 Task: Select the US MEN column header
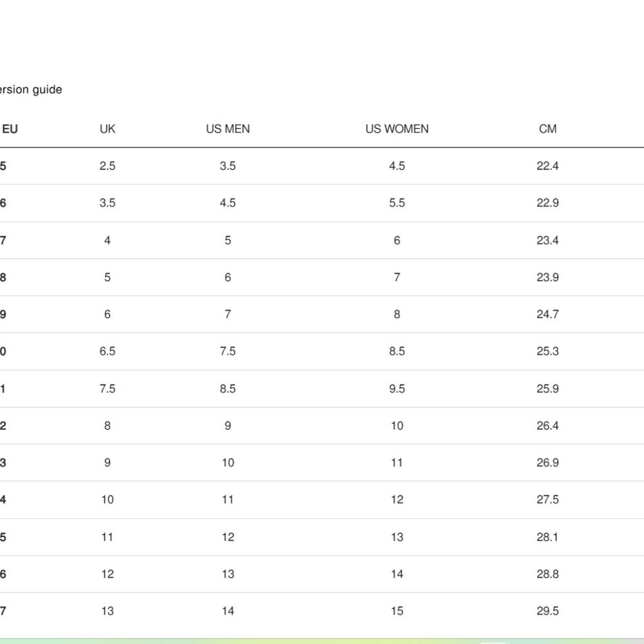coord(228,129)
